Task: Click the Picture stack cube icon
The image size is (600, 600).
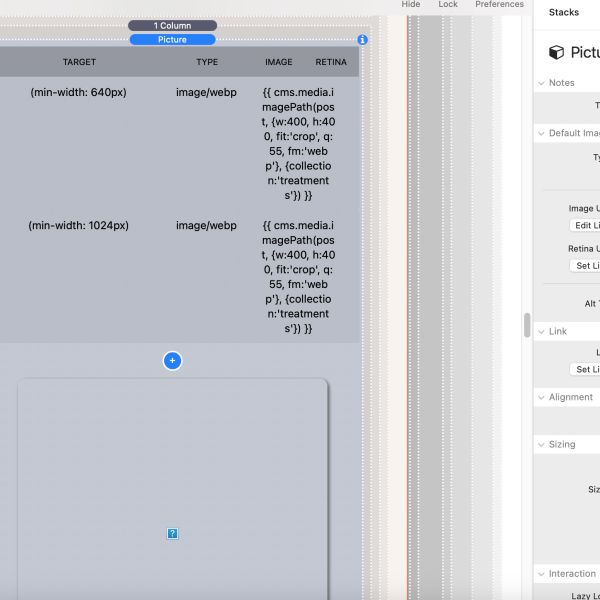Action: pos(556,52)
